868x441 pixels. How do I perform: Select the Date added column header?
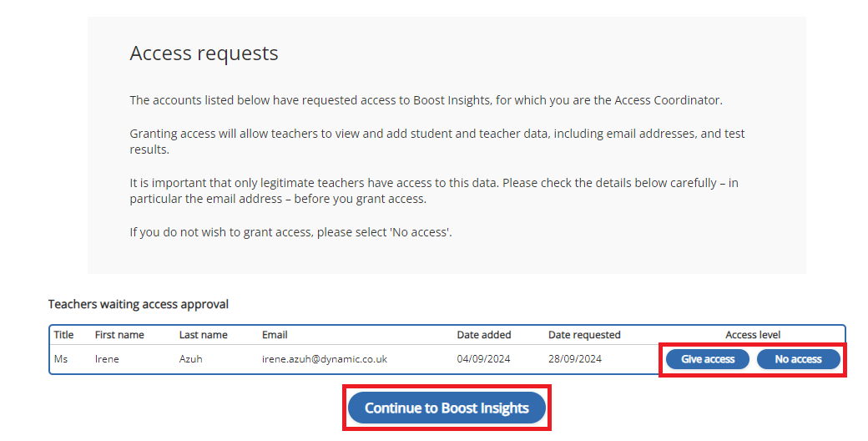pyautogui.click(x=484, y=335)
